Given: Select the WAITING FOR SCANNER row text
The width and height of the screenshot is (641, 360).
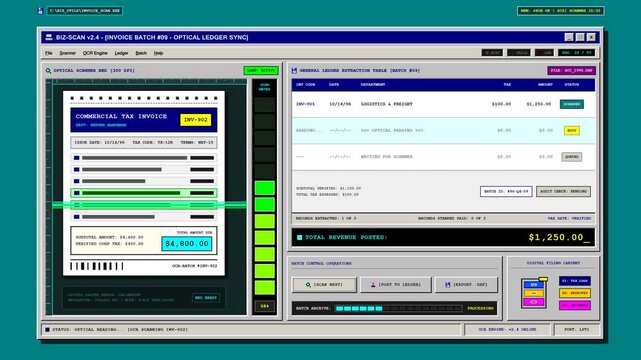Looking at the screenshot, I should pos(386,157).
